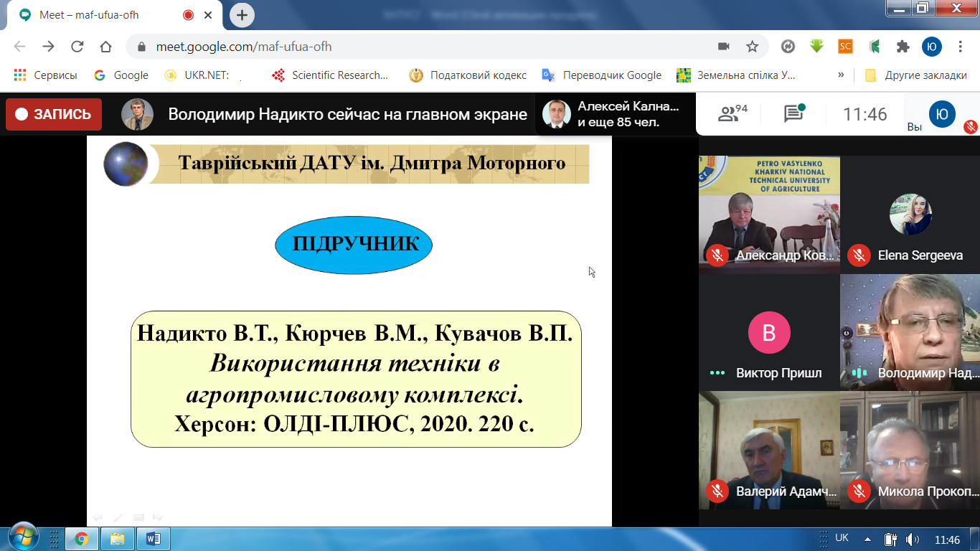Show hidden system tray icons
This screenshot has height=551, width=980.
click(x=867, y=540)
